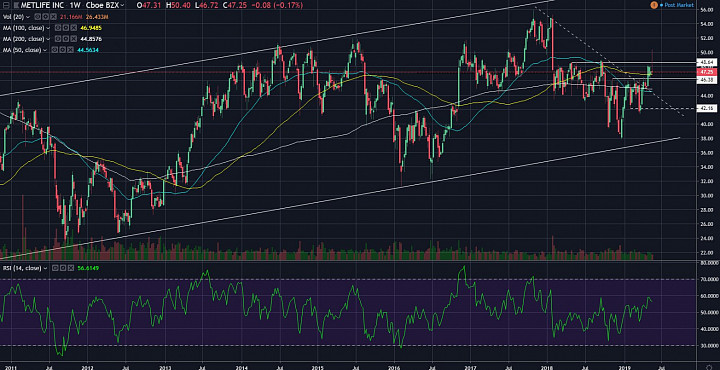Toggle visibility of the MA (200, close) indicator
The image size is (720, 370).
pos(58,39)
